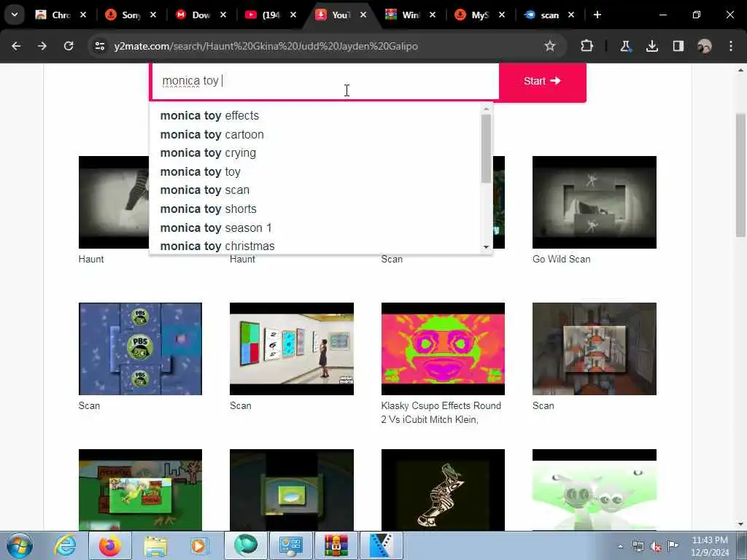The image size is (747, 560).
Task: Click the monica toy search field
Action: click(325, 81)
